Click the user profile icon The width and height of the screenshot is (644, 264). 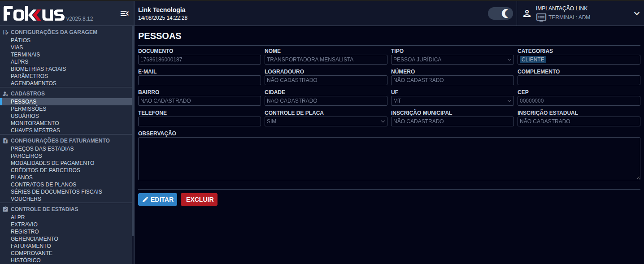[527, 13]
